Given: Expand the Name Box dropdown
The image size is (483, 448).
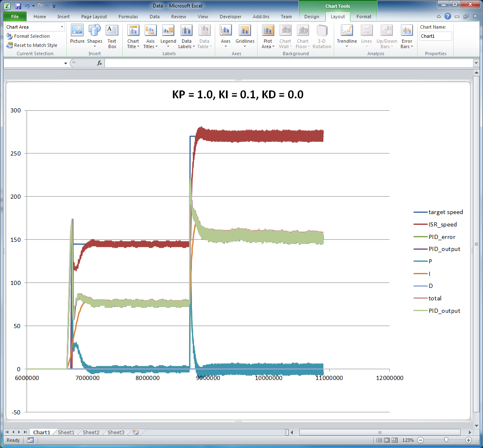Looking at the screenshot, I should [66, 63].
